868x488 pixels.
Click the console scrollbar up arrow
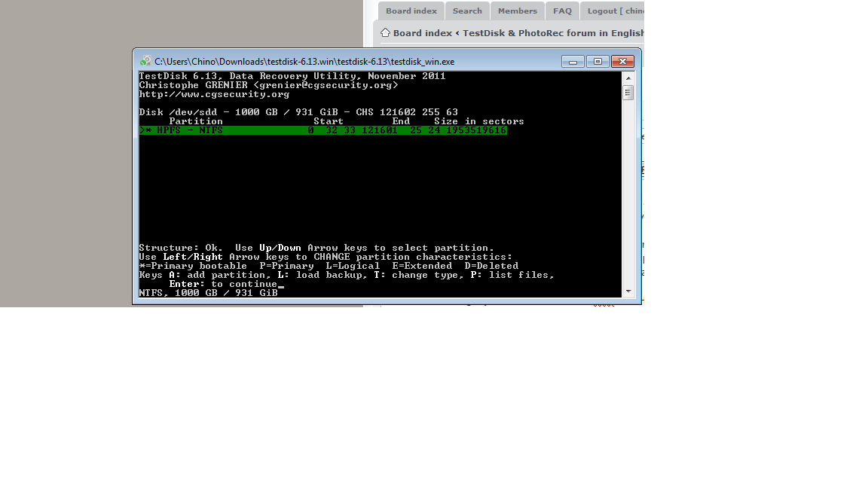pyautogui.click(x=628, y=78)
